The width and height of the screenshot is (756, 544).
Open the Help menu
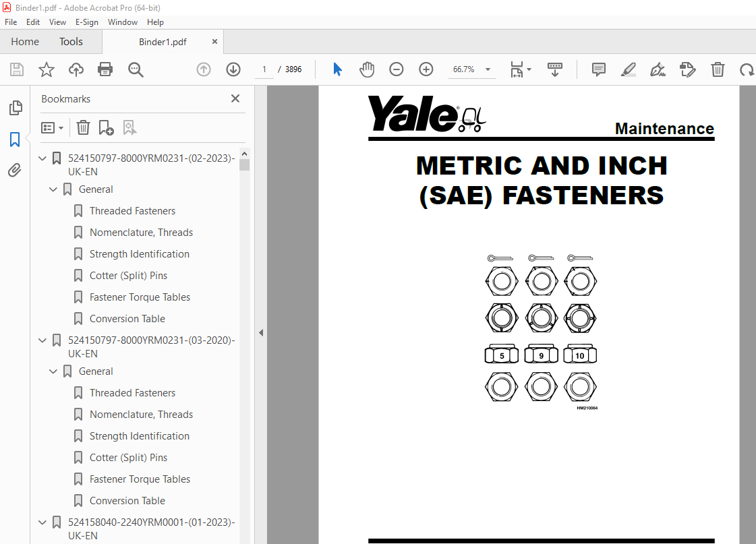point(155,22)
